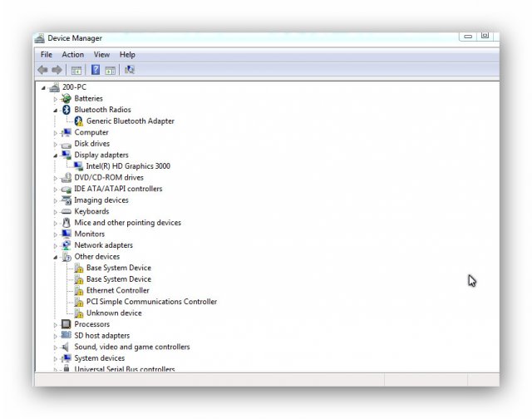The image size is (532, 419).
Task: Select Sound, video and game controllers
Action: pos(131,347)
